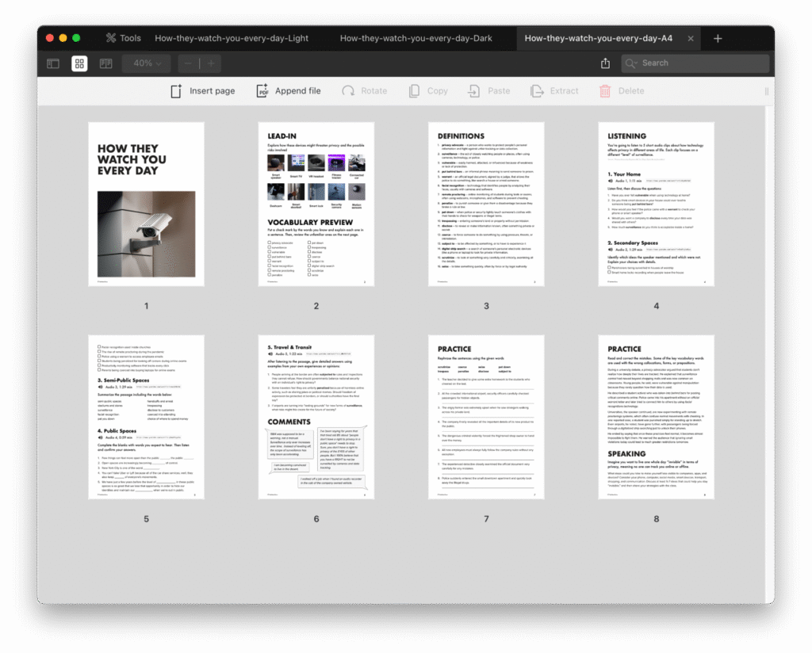Expand the search options magnifier dropdown
Viewport: 812px width, 653px height.
click(632, 63)
